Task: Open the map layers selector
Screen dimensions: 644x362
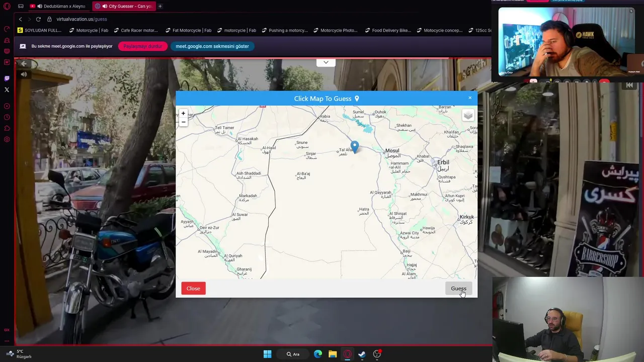Action: [x=468, y=116]
